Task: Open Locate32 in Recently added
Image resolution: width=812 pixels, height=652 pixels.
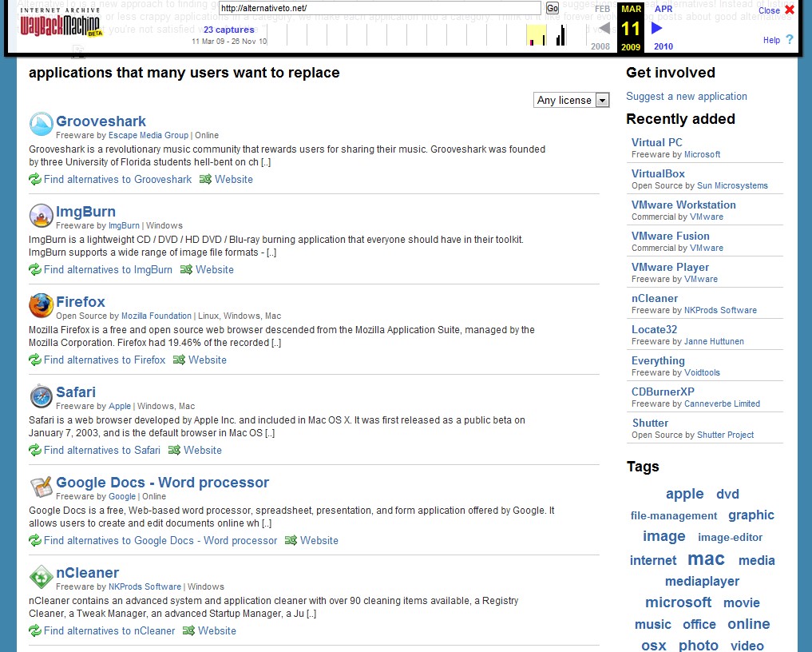Action: [x=655, y=329]
